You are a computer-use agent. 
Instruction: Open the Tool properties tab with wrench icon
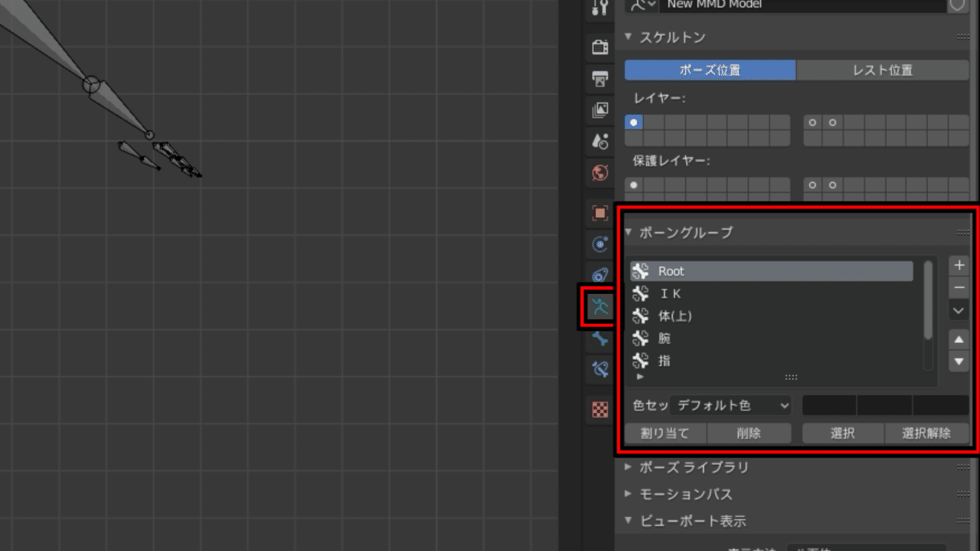click(600, 8)
